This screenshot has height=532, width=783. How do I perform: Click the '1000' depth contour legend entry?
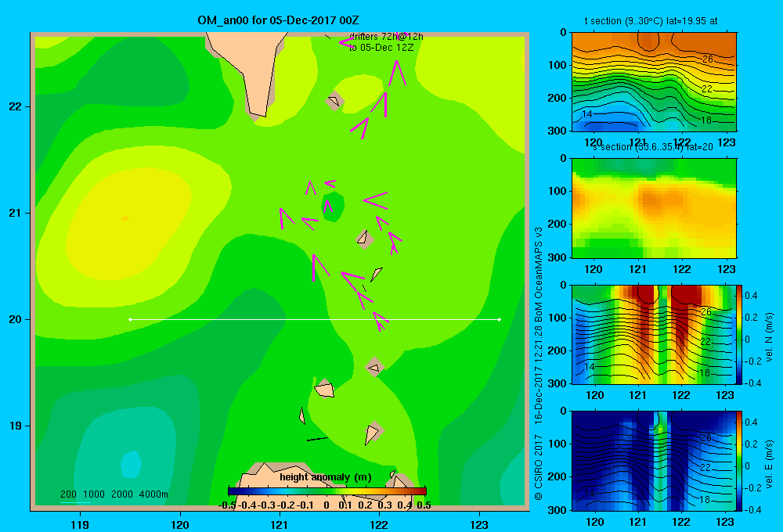coord(94,494)
